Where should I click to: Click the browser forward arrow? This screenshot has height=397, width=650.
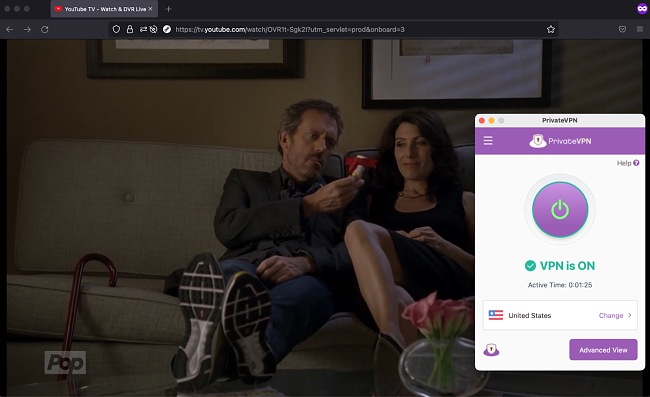coord(27,29)
